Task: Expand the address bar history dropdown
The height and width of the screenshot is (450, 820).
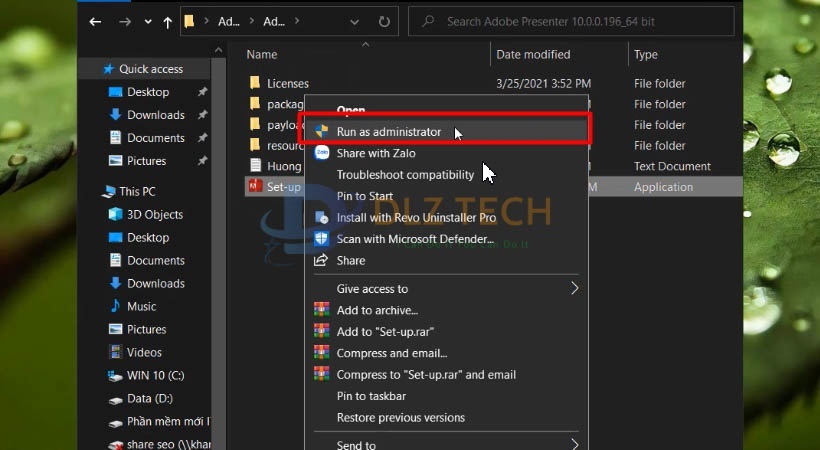Action: pos(354,22)
